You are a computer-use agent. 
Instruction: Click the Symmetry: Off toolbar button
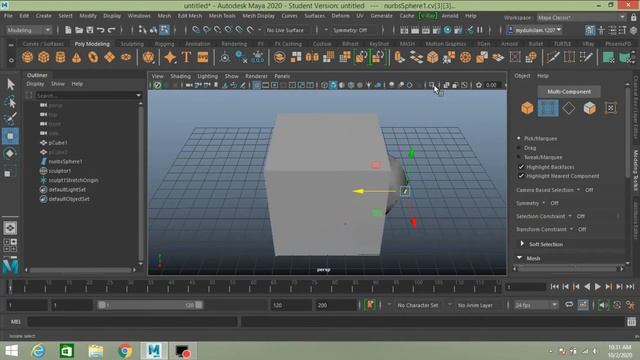coord(349,30)
